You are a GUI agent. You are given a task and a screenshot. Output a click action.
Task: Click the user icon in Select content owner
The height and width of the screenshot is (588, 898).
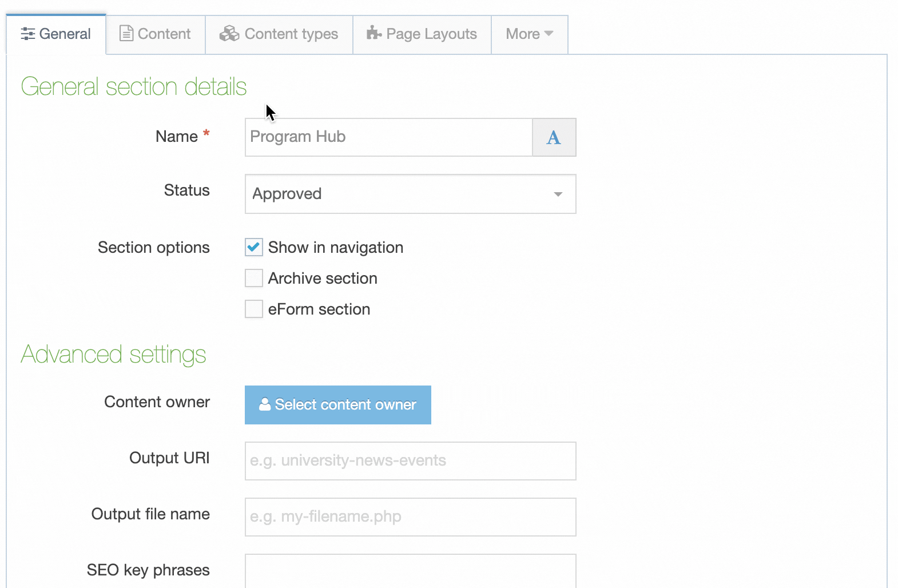point(265,404)
